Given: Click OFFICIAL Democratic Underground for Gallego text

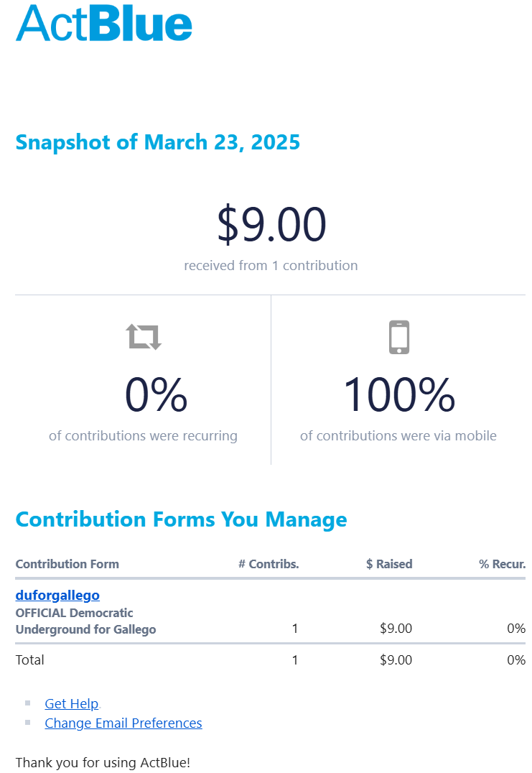Looking at the screenshot, I should click(85, 621).
